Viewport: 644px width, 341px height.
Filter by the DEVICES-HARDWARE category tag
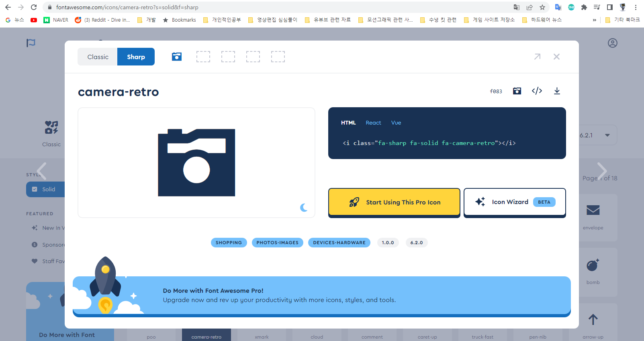click(339, 243)
